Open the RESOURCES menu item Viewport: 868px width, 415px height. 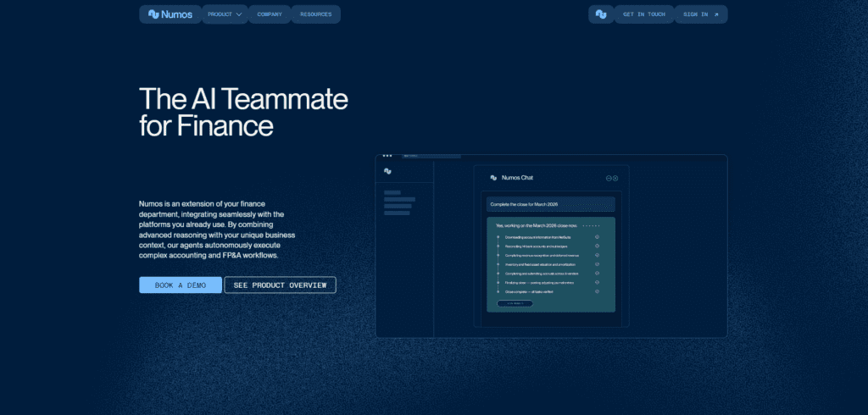(315, 14)
